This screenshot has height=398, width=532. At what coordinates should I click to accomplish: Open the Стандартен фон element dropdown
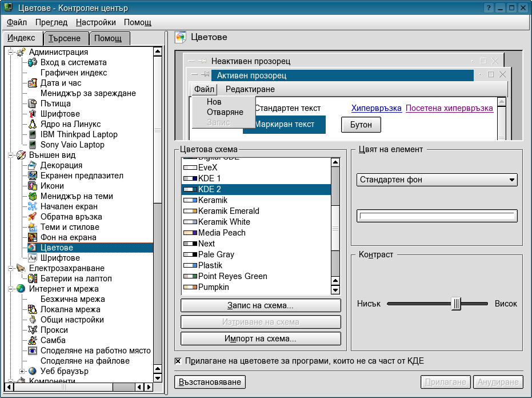tap(437, 180)
